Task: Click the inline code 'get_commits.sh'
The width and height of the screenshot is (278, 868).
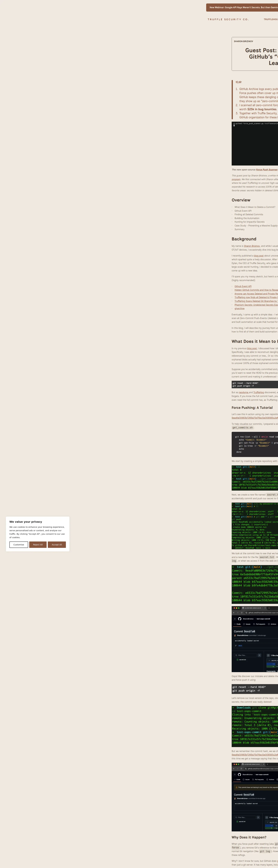Action: coord(243,428)
